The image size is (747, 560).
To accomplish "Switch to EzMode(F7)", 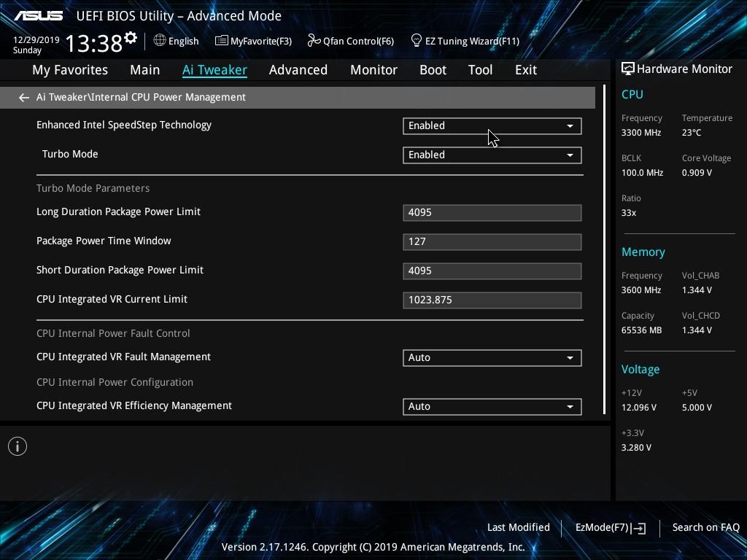I will coord(602,528).
